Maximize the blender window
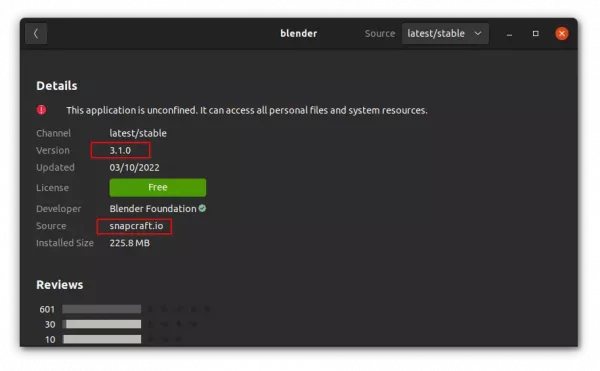The width and height of the screenshot is (600, 371). click(536, 34)
